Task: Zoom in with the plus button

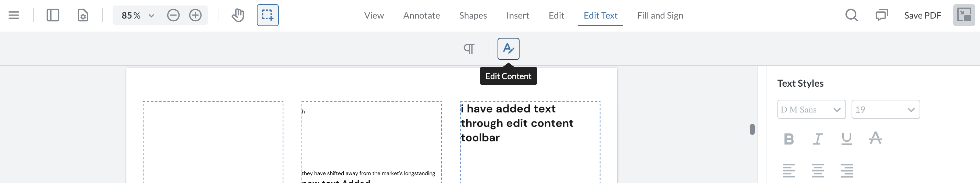Action: 195,15
